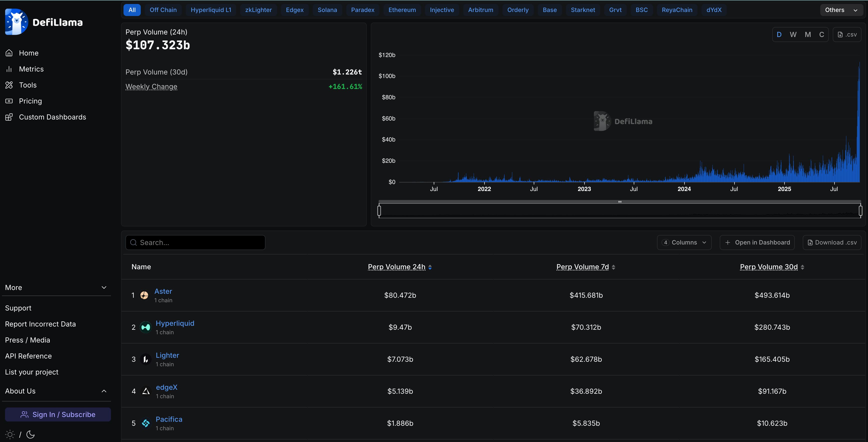Open the Others chain dropdown

(840, 10)
